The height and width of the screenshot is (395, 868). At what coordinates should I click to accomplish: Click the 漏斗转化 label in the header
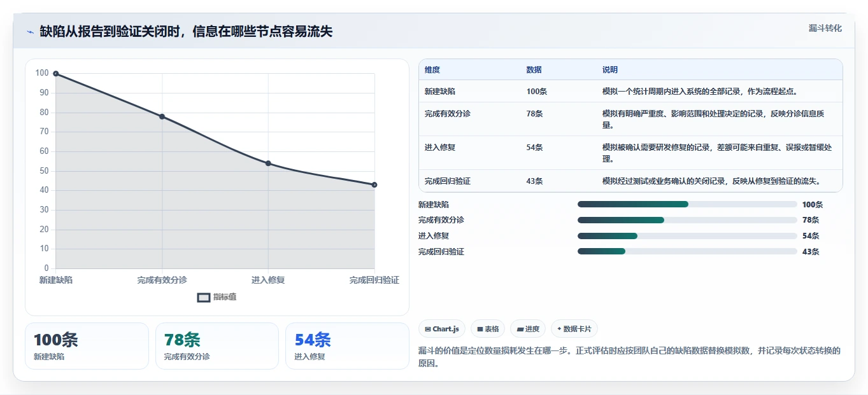coord(825,28)
